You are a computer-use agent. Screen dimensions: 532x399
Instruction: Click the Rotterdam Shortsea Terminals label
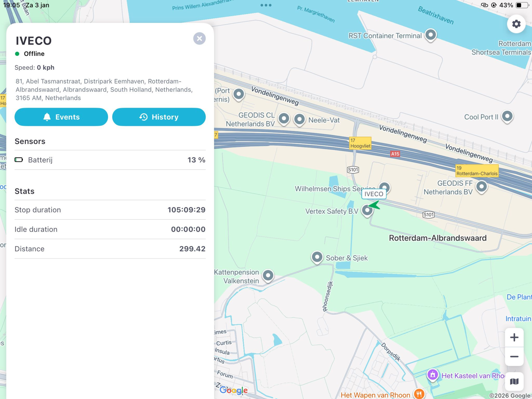click(501, 48)
